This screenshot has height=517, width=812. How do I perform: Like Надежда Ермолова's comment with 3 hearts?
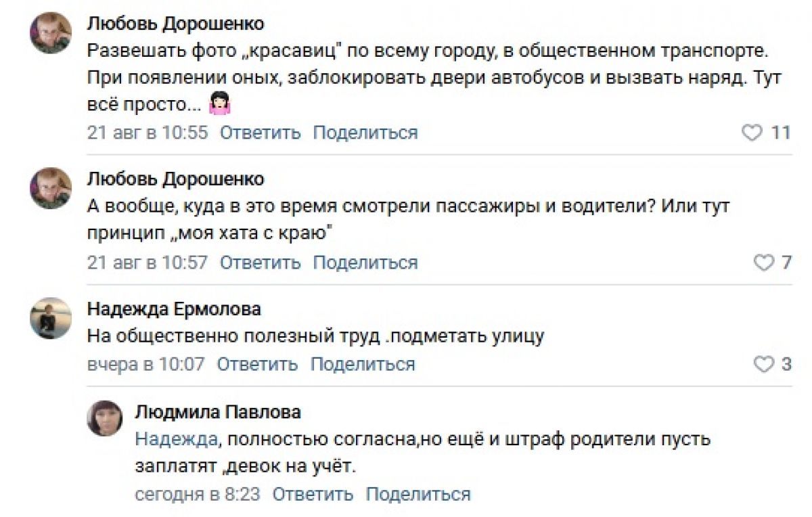pyautogui.click(x=772, y=365)
